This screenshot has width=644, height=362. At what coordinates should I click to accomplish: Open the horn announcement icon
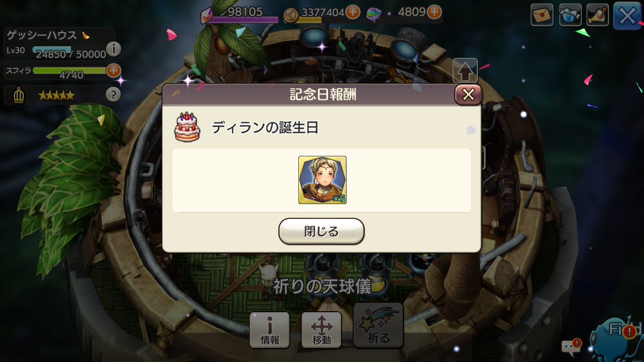tap(598, 15)
